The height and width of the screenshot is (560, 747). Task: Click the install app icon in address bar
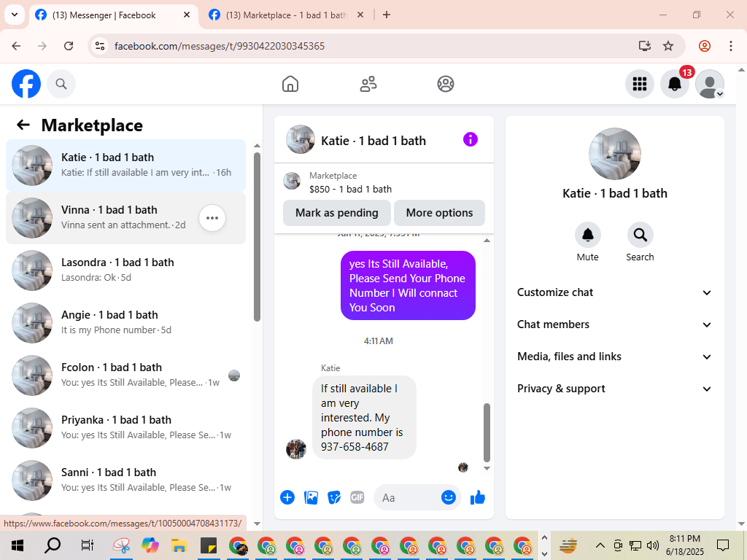645,46
